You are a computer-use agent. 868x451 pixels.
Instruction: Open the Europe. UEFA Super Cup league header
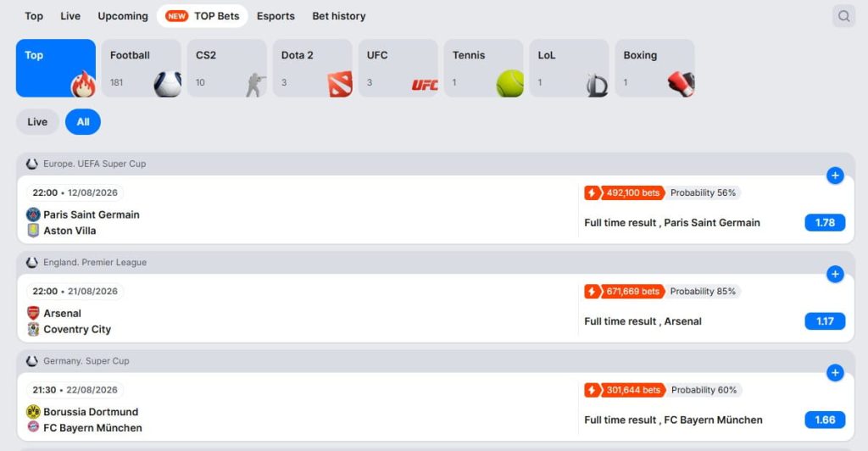pyautogui.click(x=95, y=164)
